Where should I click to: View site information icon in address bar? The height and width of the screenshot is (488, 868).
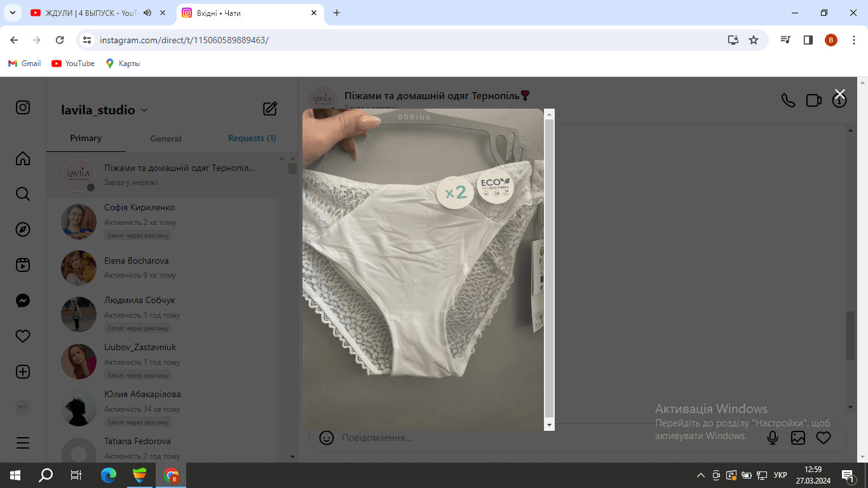[x=88, y=40]
